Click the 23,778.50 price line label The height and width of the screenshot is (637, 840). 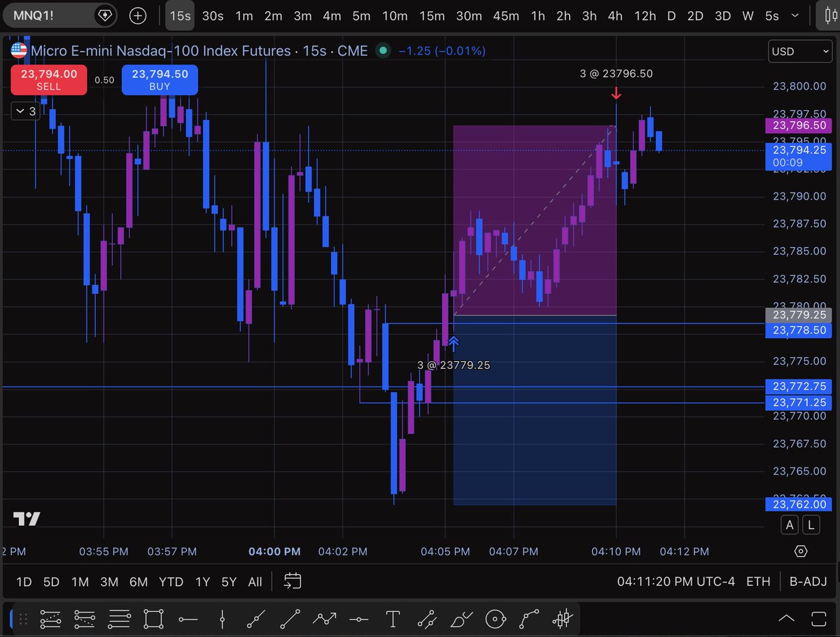pyautogui.click(x=798, y=329)
